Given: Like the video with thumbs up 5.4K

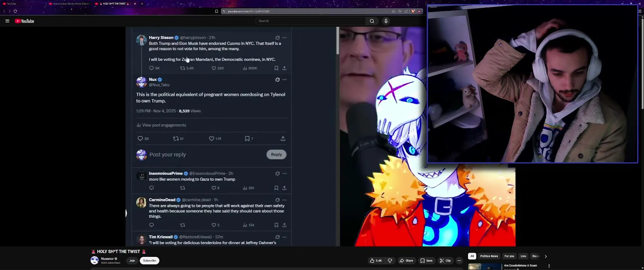Looking at the screenshot, I should click(x=376, y=261).
